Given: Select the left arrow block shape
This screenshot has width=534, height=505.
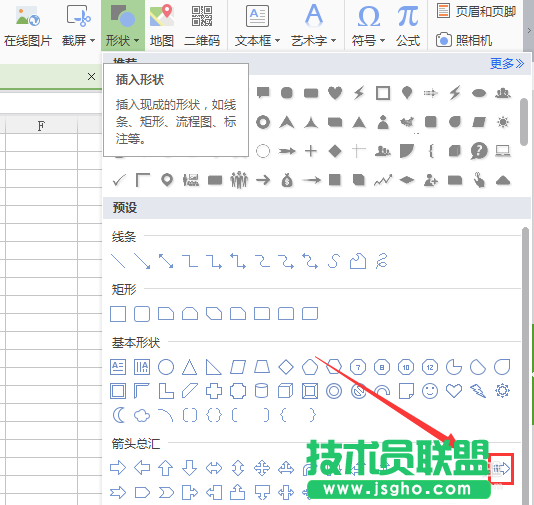Looking at the screenshot, I should (x=142, y=468).
